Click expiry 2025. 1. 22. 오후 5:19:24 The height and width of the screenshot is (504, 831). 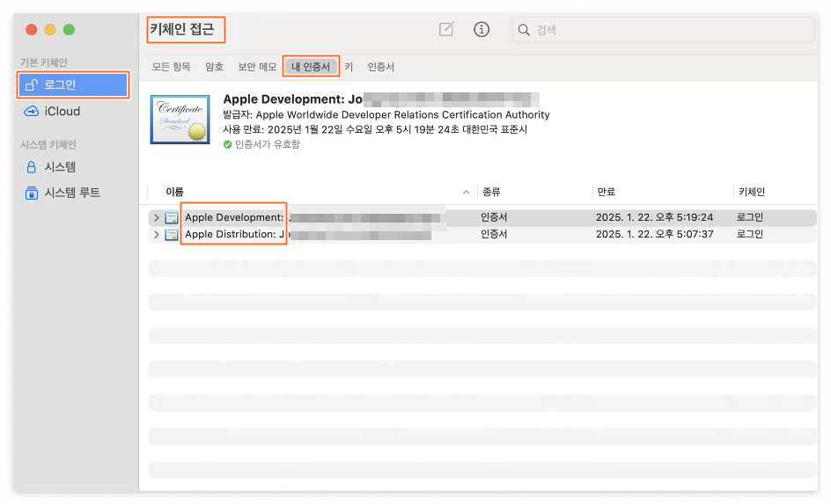[655, 217]
